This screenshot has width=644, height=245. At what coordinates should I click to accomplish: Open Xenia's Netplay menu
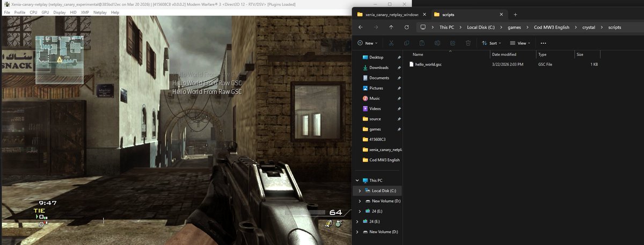100,12
